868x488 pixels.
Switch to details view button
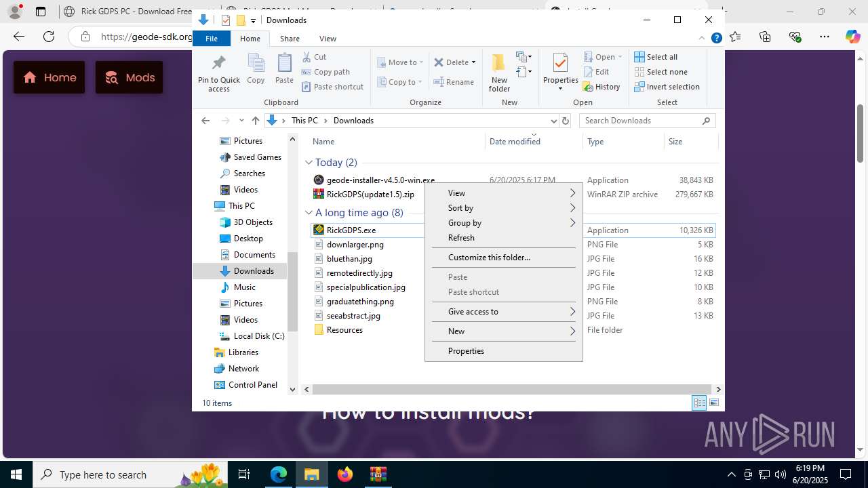699,403
